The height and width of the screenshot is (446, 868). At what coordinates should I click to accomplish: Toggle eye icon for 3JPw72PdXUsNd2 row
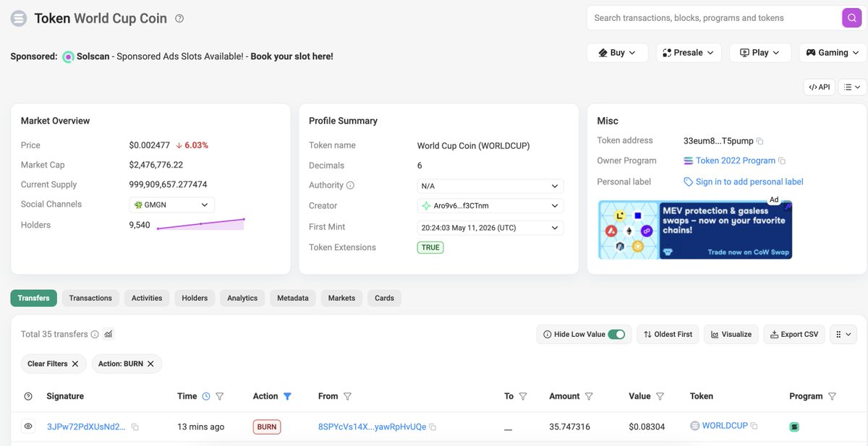click(28, 426)
